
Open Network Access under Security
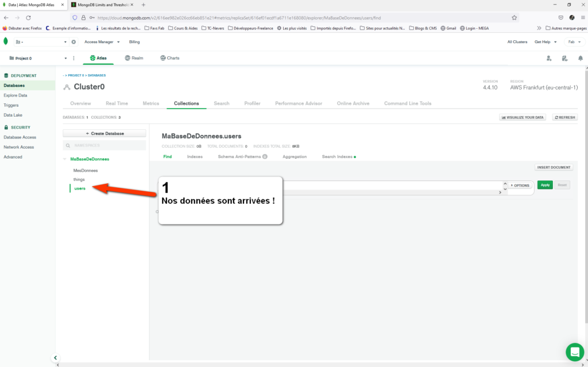(x=20, y=146)
